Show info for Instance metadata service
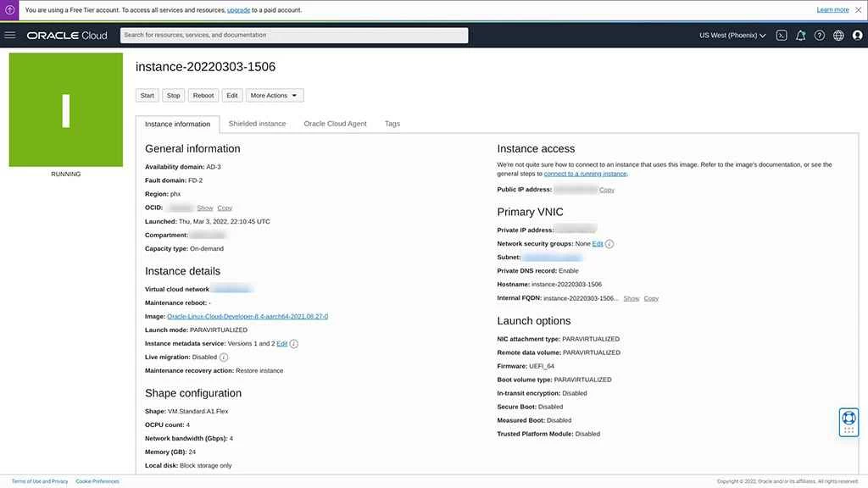868x488 pixels. click(294, 344)
